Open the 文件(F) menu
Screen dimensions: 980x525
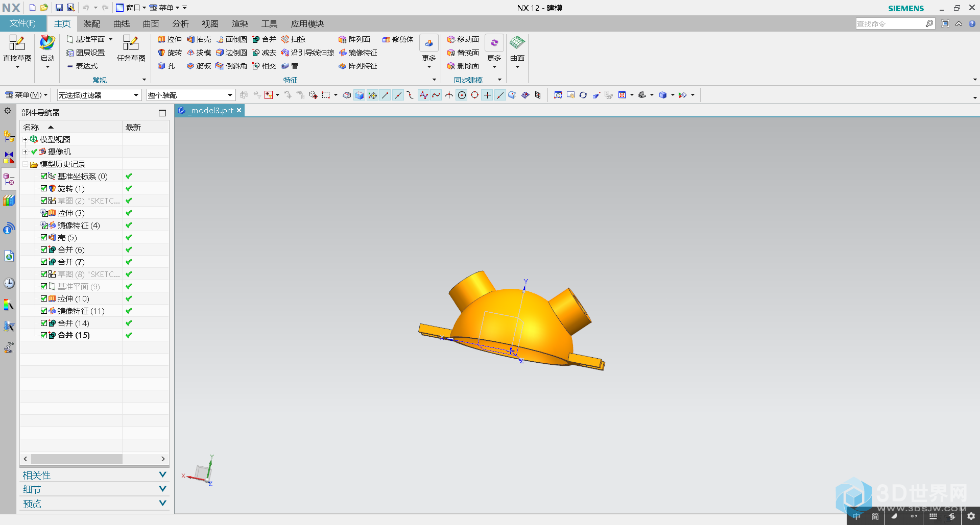(x=23, y=23)
